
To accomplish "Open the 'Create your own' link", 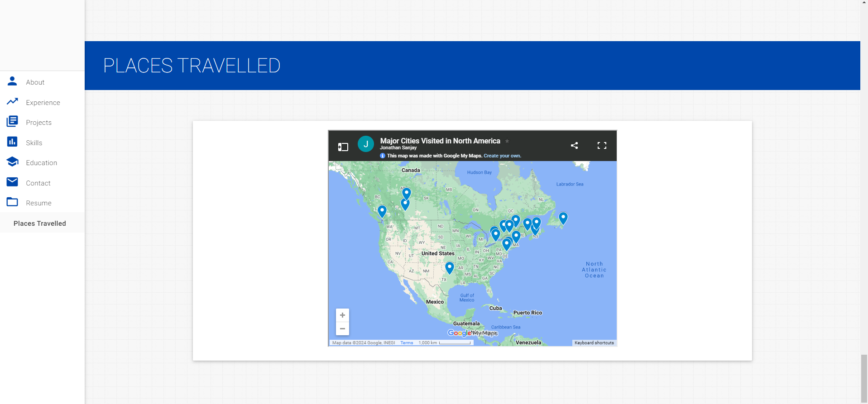I will tap(502, 156).
